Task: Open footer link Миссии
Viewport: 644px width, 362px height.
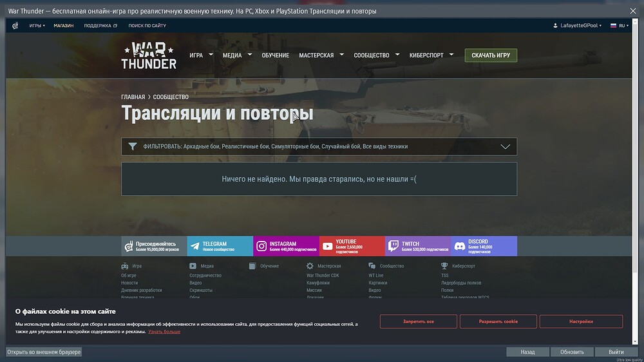Action: pyautogui.click(x=314, y=290)
